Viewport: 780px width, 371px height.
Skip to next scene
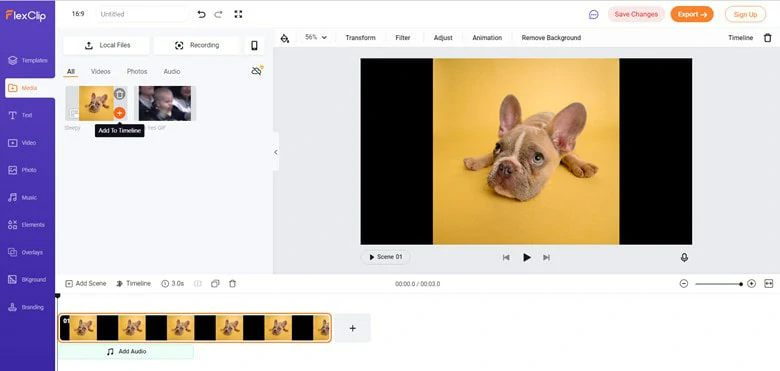[546, 257]
